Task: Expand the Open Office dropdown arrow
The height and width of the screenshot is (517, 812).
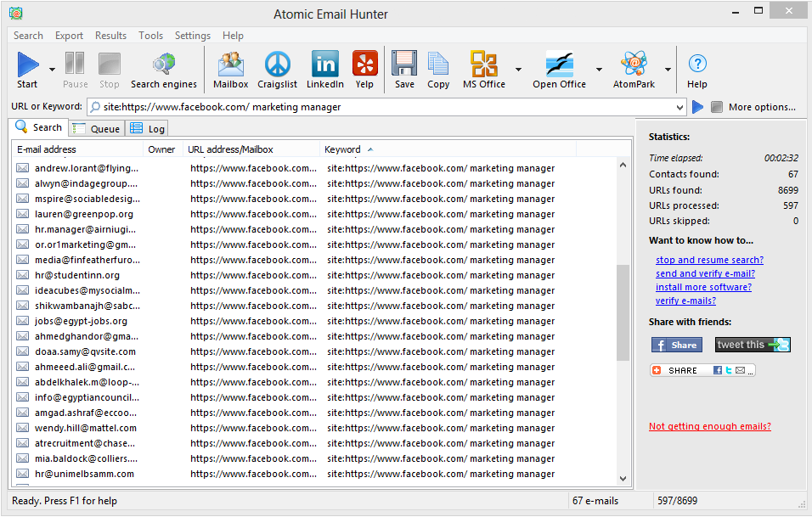Action: pos(599,70)
